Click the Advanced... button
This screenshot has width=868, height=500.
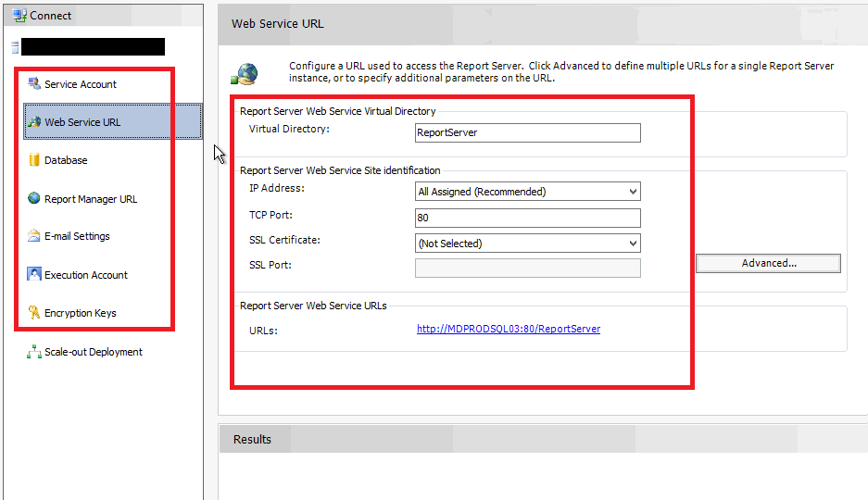pyautogui.click(x=768, y=263)
